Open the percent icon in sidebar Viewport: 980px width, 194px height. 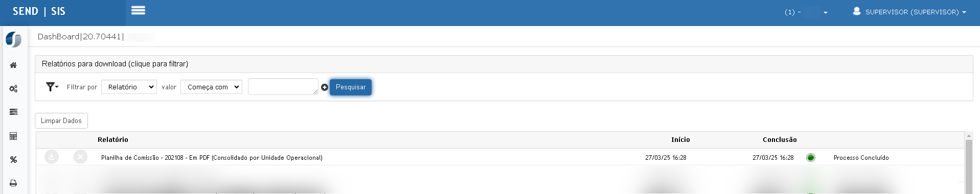pos(13,160)
